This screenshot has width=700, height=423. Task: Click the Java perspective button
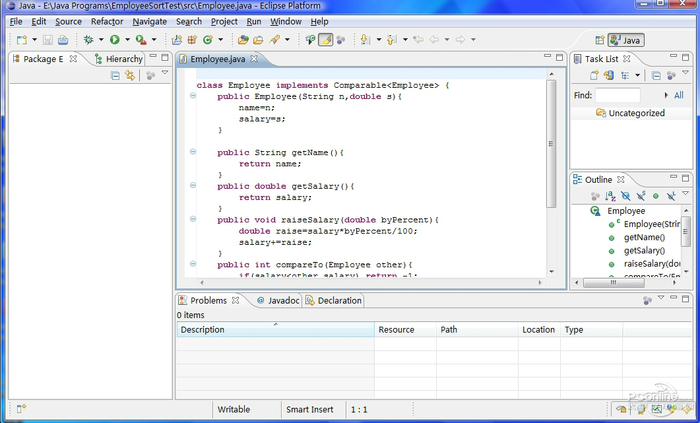626,40
